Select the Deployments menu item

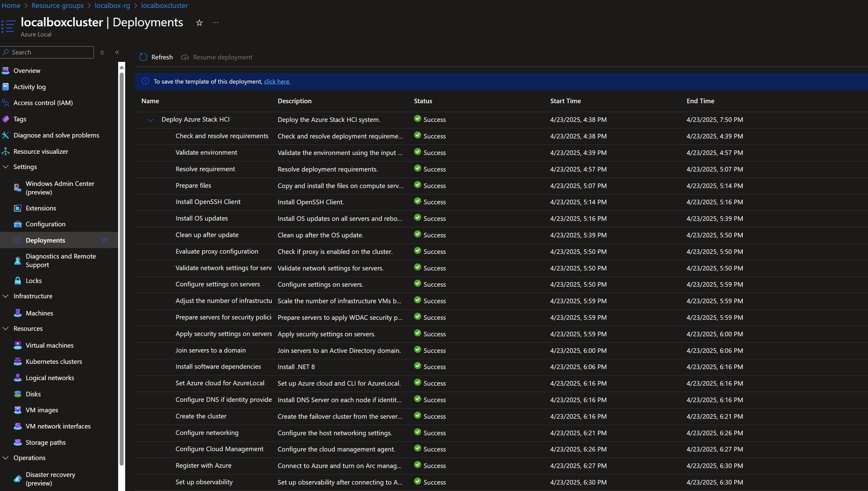[59, 240]
